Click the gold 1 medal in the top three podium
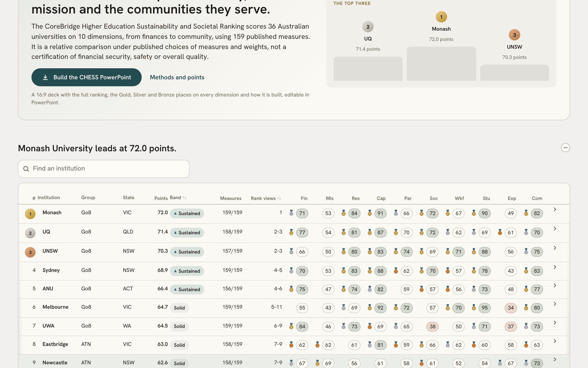The width and height of the screenshot is (588, 368). (441, 17)
